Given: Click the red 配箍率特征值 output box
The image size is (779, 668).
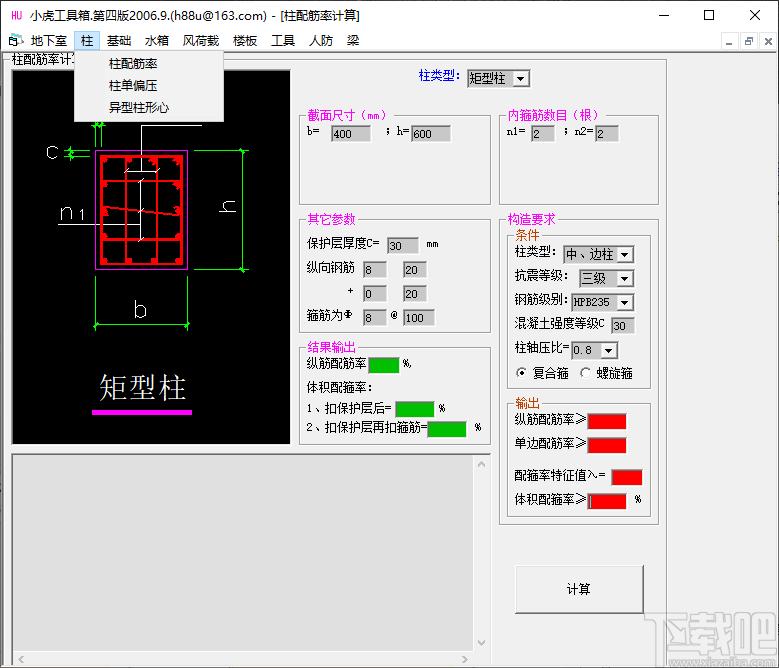Looking at the screenshot, I should click(x=626, y=477).
